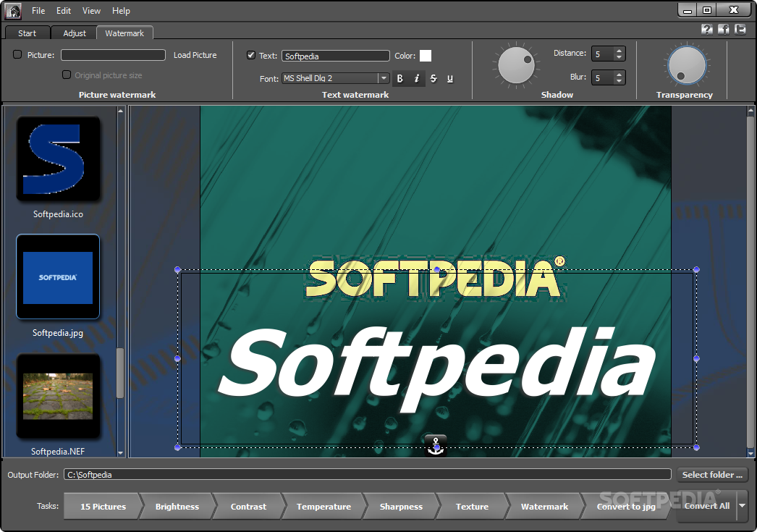757x532 pixels.
Task: Click the bottom-right watermark selection handle
Action: pyautogui.click(x=696, y=447)
